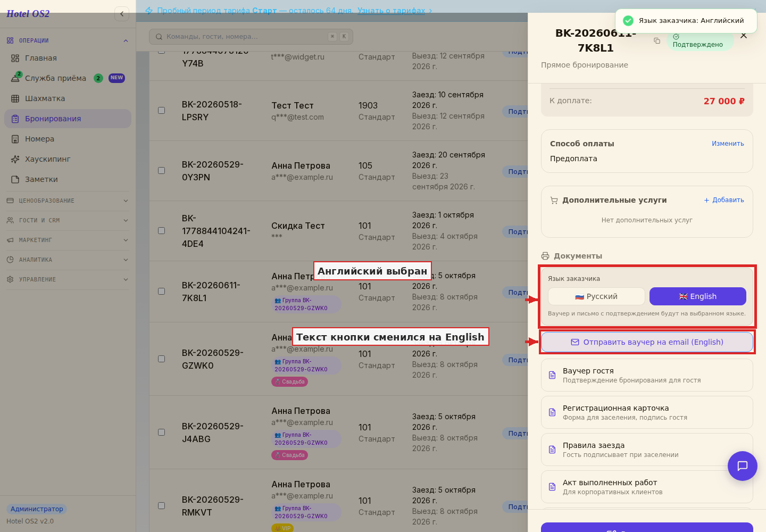Screen dimensions: 766x532
Task: Add extra service via Добавить link
Action: click(x=724, y=200)
